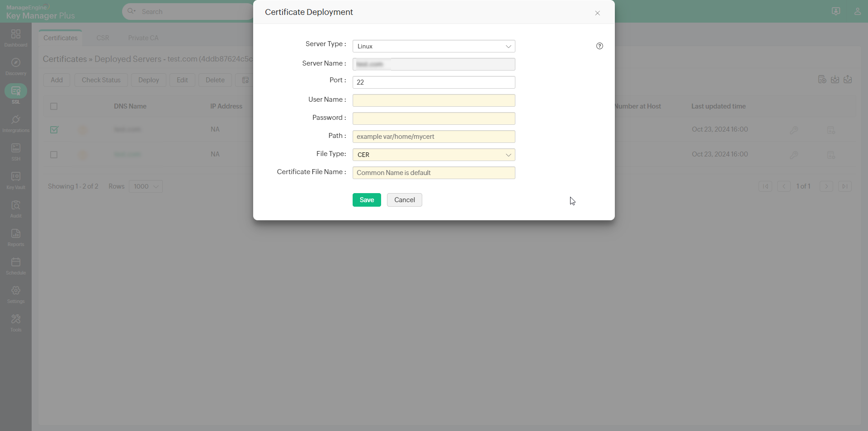Image resolution: width=868 pixels, height=431 pixels.
Task: Switch to the CSR tab
Action: coord(103,38)
